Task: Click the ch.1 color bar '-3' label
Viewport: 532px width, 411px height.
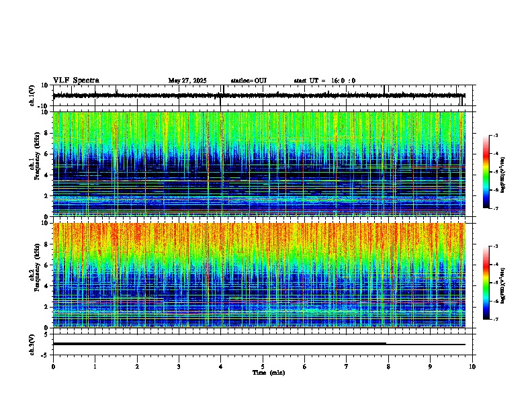Action: [495, 135]
